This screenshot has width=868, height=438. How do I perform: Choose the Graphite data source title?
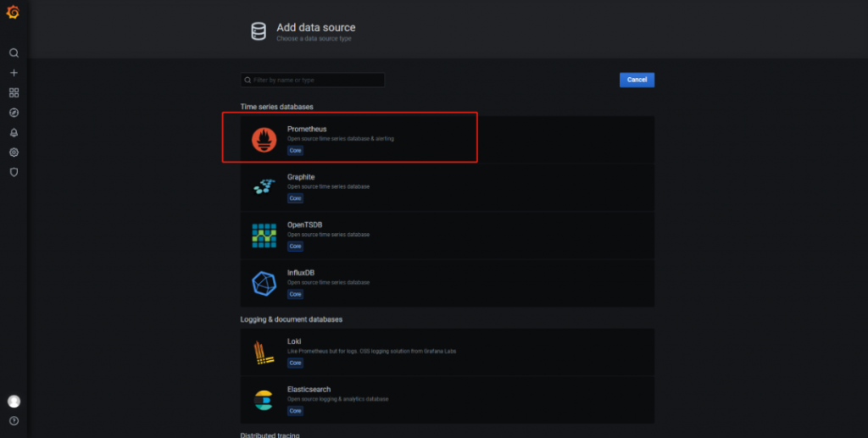pyautogui.click(x=301, y=177)
